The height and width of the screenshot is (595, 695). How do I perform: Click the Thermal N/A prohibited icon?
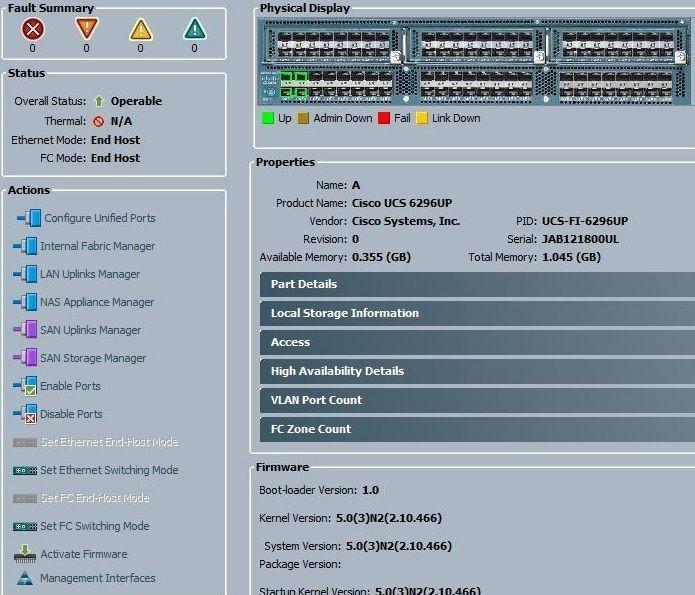99,121
